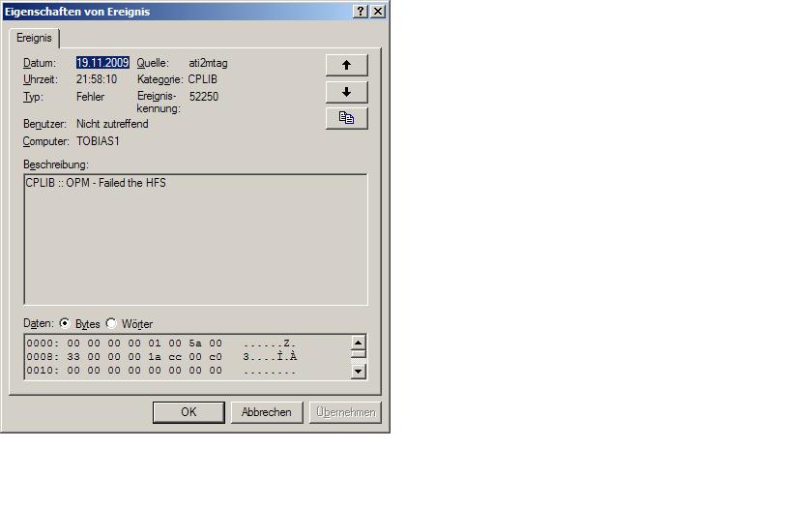Click the Computer label
The image size is (812, 508).
pos(45,141)
